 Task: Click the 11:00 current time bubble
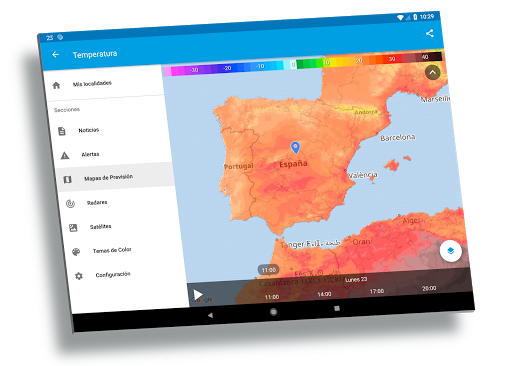(x=269, y=270)
